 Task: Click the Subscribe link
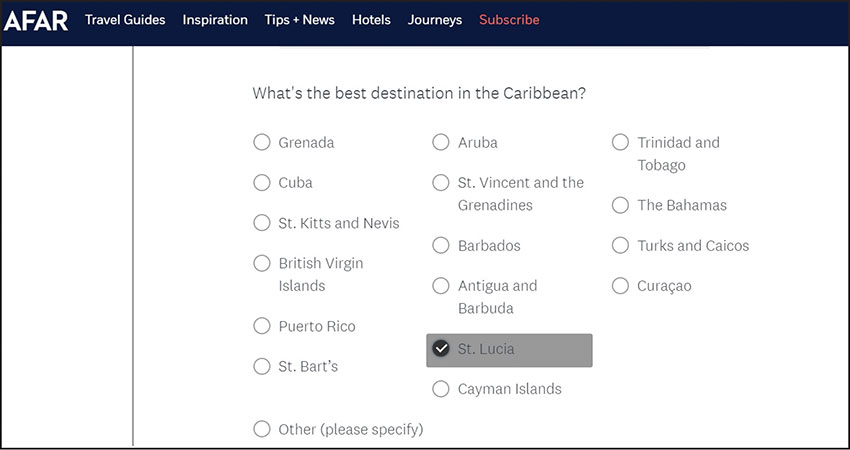(509, 20)
